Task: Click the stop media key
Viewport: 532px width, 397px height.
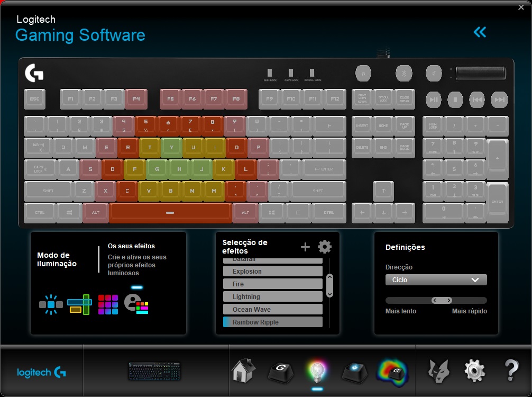Action: click(455, 100)
